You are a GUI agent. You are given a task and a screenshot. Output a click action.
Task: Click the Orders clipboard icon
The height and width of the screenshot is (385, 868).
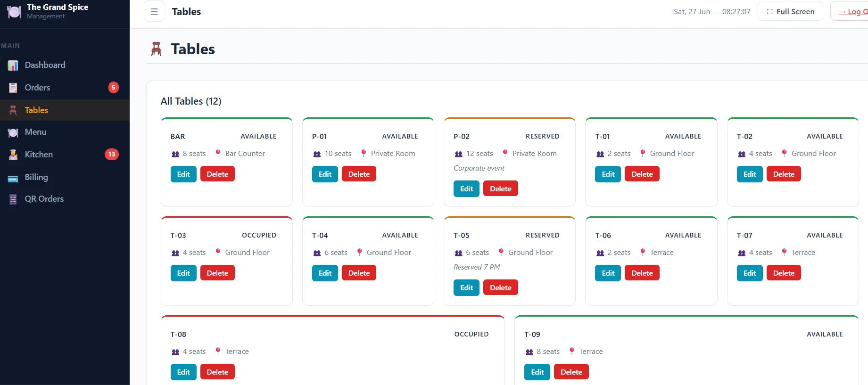click(13, 88)
